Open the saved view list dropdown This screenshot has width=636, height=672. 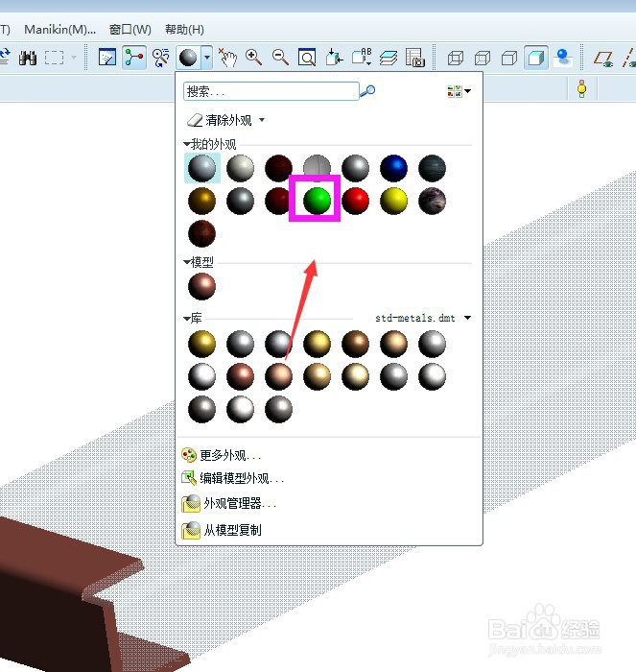click(361, 58)
